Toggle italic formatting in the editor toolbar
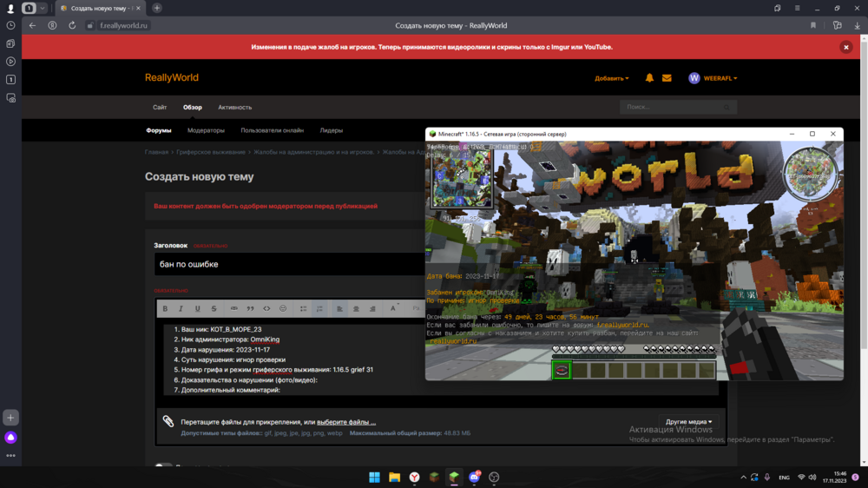868x488 pixels. pyautogui.click(x=181, y=308)
